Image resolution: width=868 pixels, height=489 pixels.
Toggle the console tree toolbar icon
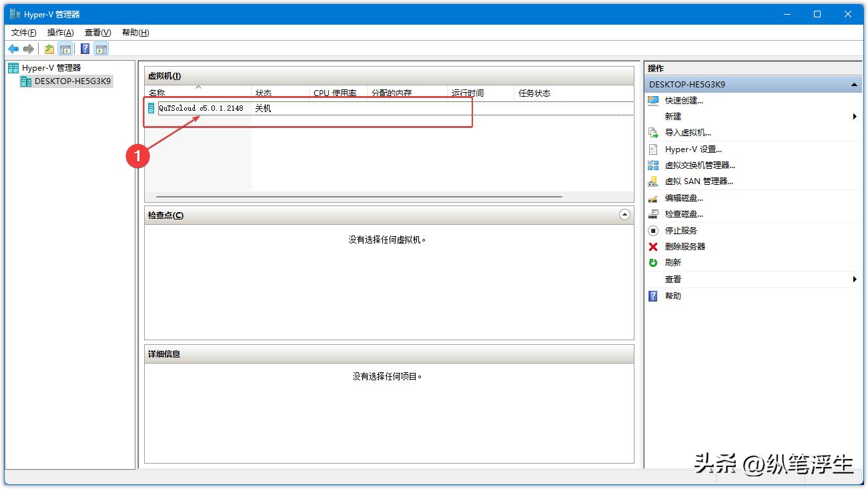[x=65, y=49]
